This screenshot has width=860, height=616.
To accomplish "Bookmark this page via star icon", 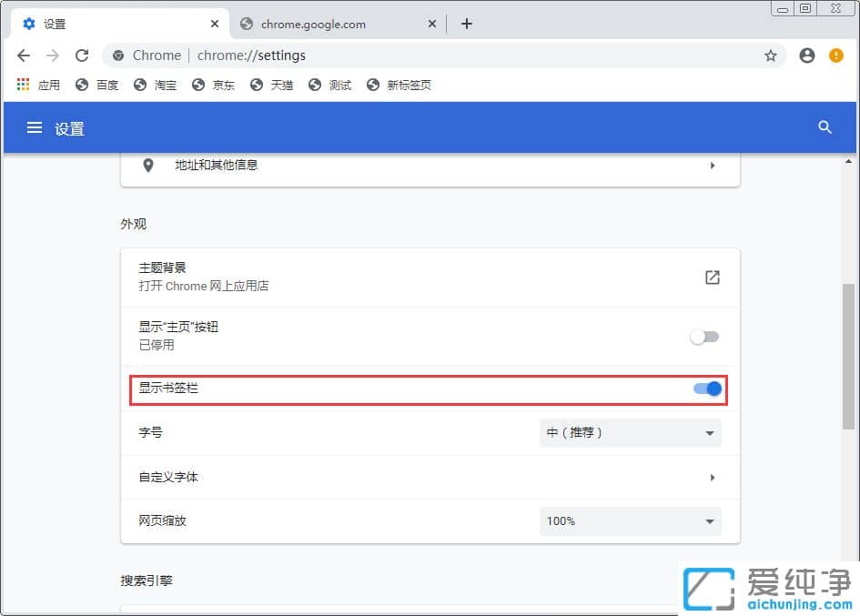I will [x=771, y=56].
